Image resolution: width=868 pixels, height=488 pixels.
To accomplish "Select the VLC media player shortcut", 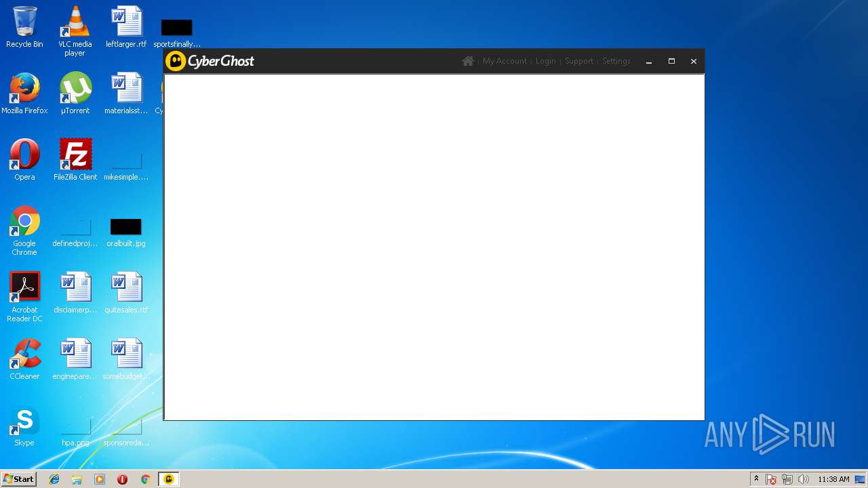I will 75,31.
